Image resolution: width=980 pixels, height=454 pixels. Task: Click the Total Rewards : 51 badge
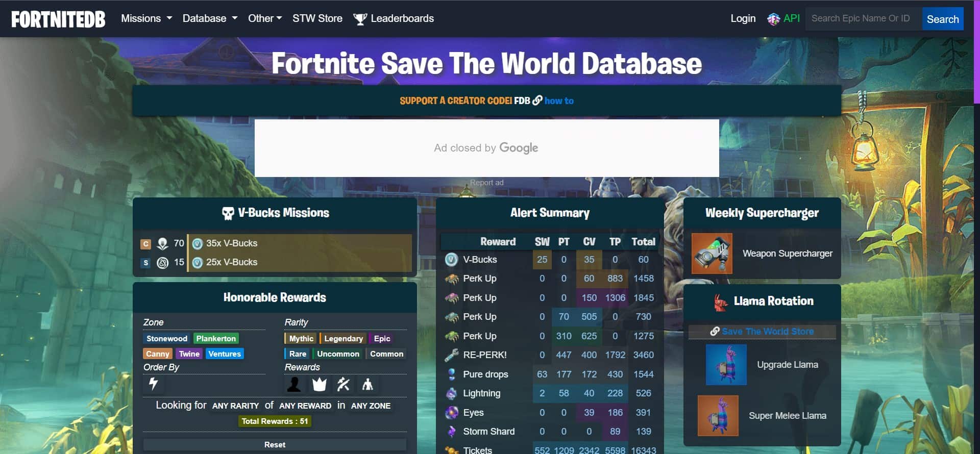pos(275,421)
